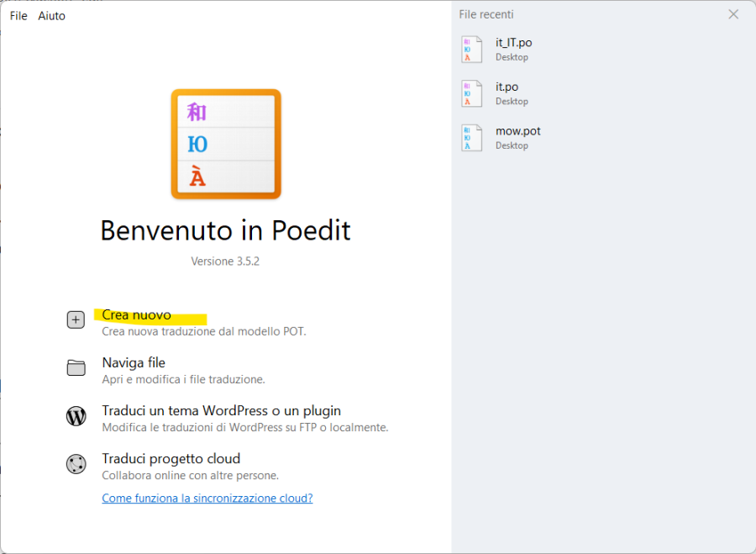Viewport: 756px width, 554px height.
Task: Click the it_IT.po file icon
Action: [x=472, y=50]
